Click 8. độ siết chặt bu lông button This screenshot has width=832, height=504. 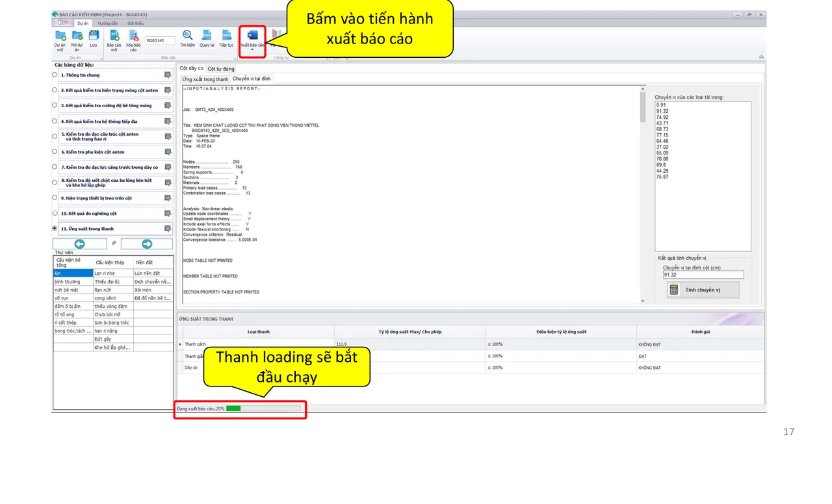[115, 183]
